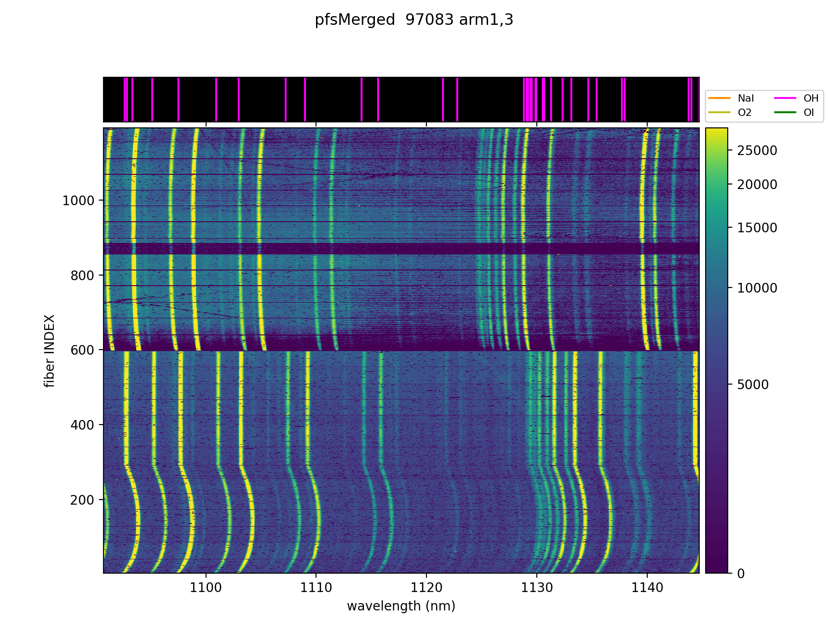The width and height of the screenshot is (828, 644).
Task: Click the 1120 tick label on the wavelength axis
Action: (426, 587)
